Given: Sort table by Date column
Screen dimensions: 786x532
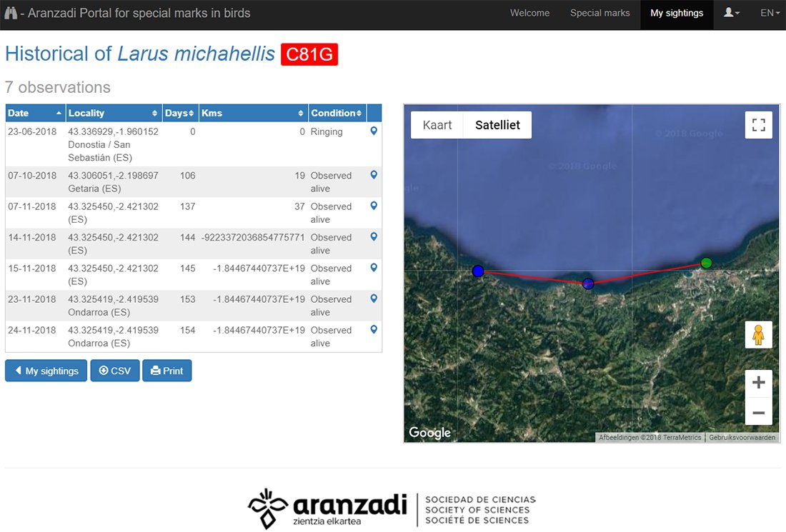Looking at the screenshot, I should coord(35,113).
